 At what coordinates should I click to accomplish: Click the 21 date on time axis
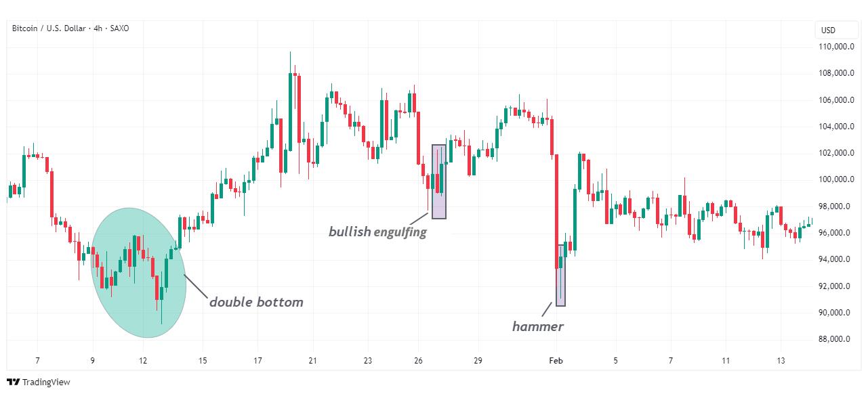312,361
